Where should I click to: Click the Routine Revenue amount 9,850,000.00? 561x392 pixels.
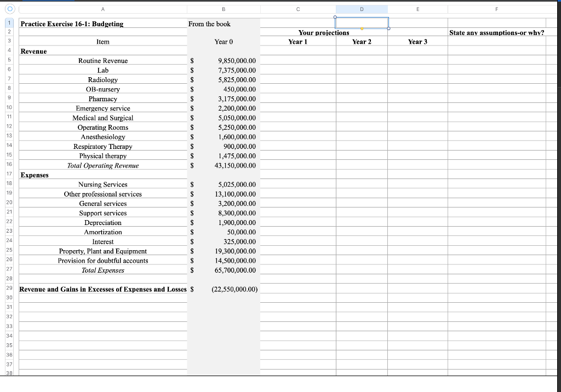coord(237,61)
